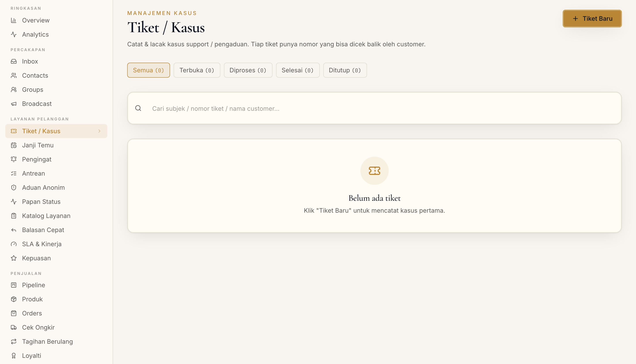
Task: Open the Pipeline page
Action: (x=56, y=285)
